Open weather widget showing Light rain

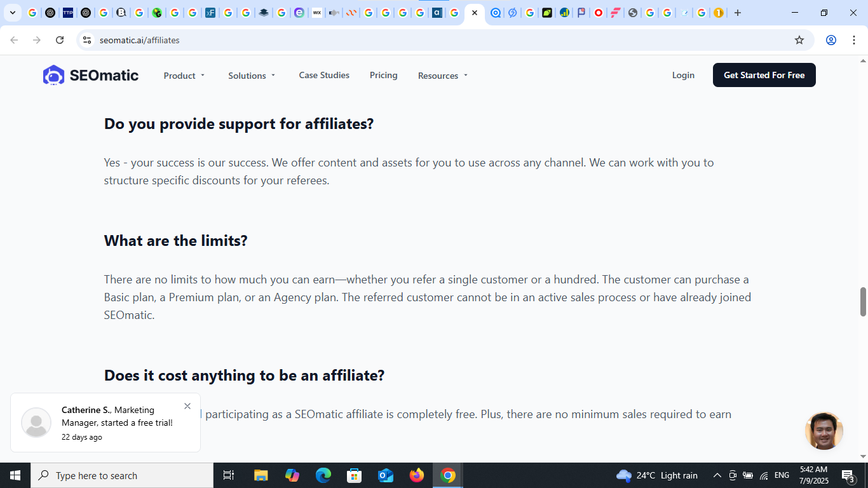657,475
